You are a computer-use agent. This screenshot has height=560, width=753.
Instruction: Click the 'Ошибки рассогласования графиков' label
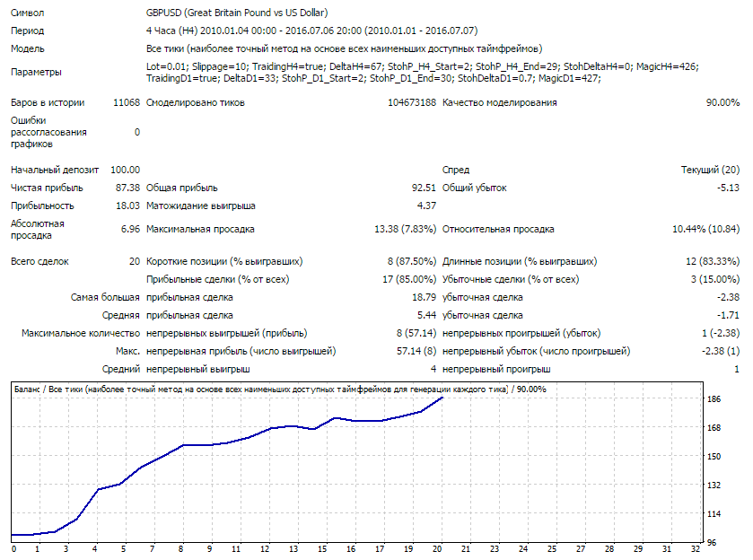(48, 132)
